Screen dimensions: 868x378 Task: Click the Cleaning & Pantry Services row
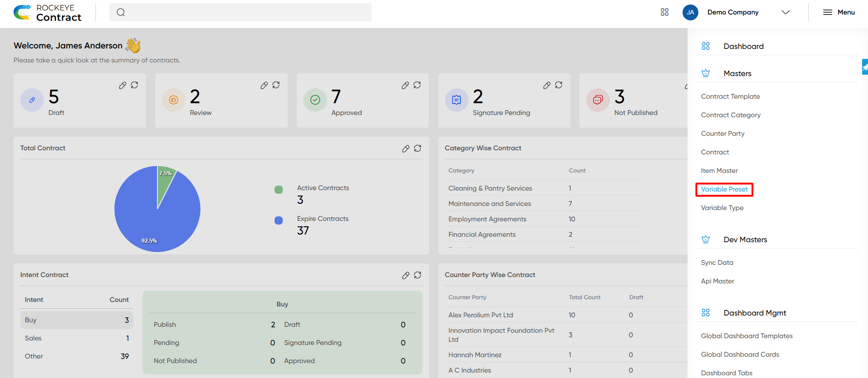coord(545,188)
